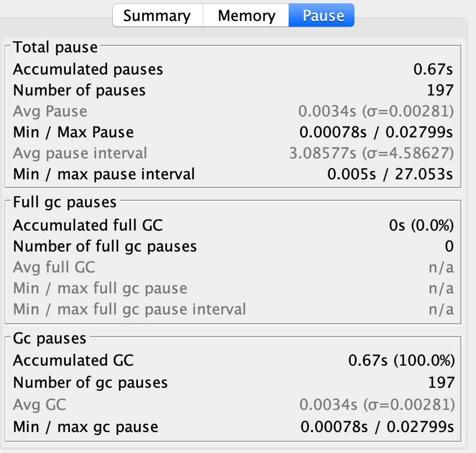This screenshot has width=476, height=453.
Task: Click the 0.67s accumulated pauses value
Action: point(433,69)
